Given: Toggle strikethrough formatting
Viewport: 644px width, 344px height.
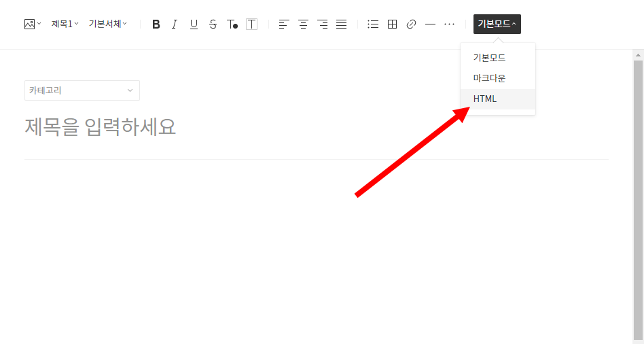Looking at the screenshot, I should pos(213,24).
